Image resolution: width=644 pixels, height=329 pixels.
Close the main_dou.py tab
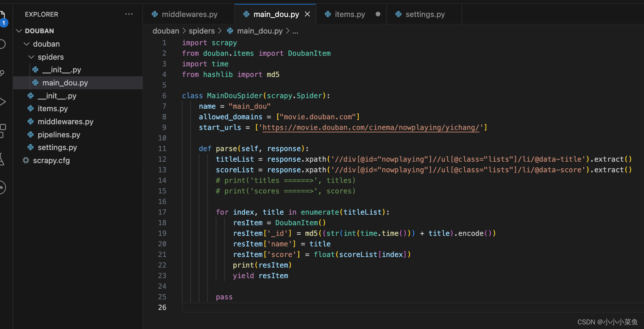click(x=308, y=14)
